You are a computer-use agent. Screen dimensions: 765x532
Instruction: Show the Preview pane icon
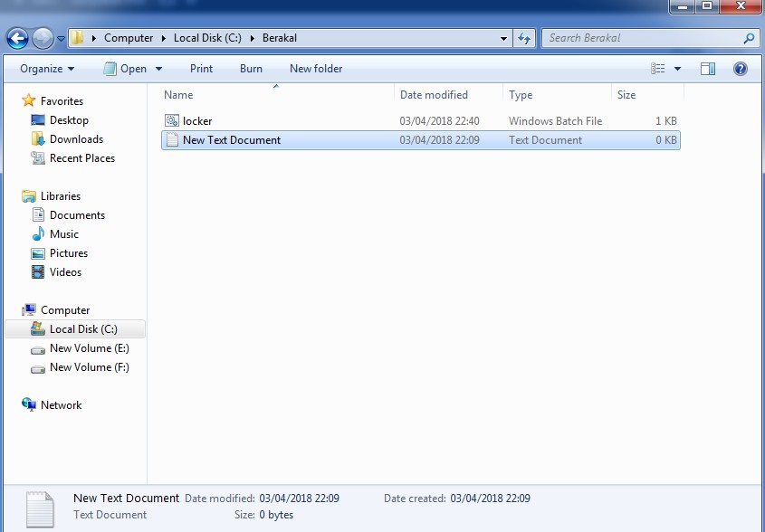coord(706,69)
